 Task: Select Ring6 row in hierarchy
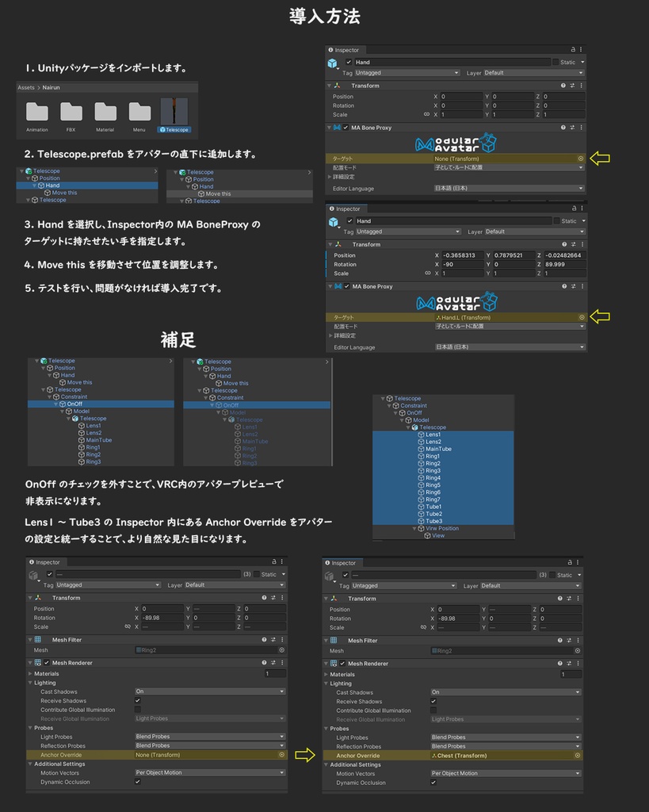click(x=443, y=492)
